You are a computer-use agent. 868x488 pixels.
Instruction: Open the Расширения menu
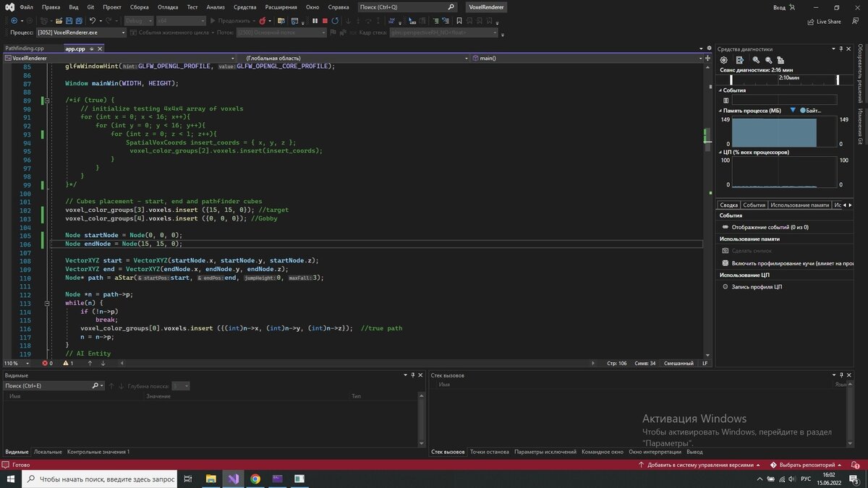point(281,7)
